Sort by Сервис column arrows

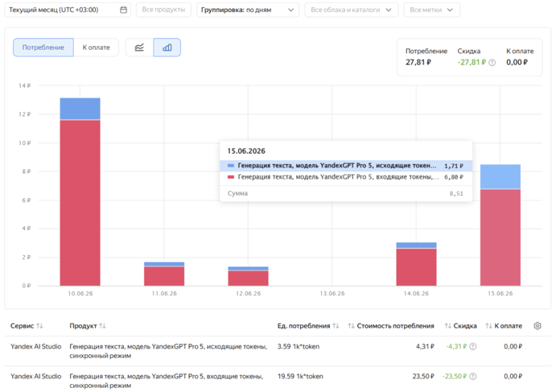[x=39, y=326]
